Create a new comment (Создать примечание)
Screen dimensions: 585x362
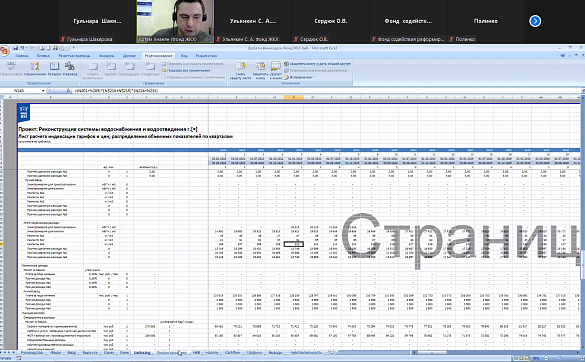[92, 71]
